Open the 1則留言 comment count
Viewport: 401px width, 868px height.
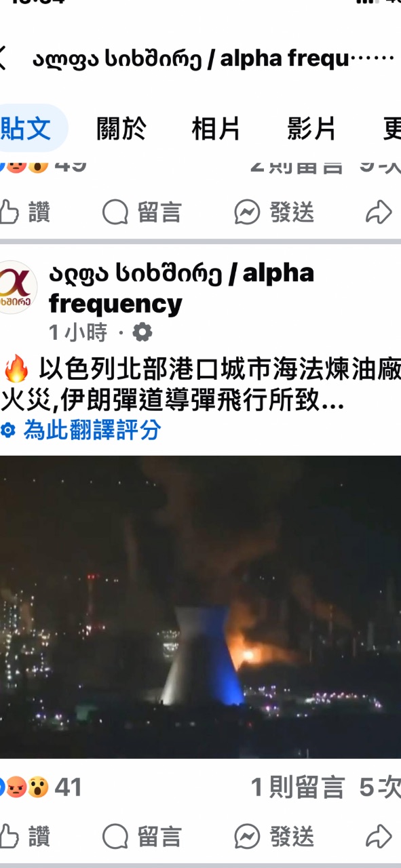click(x=298, y=787)
